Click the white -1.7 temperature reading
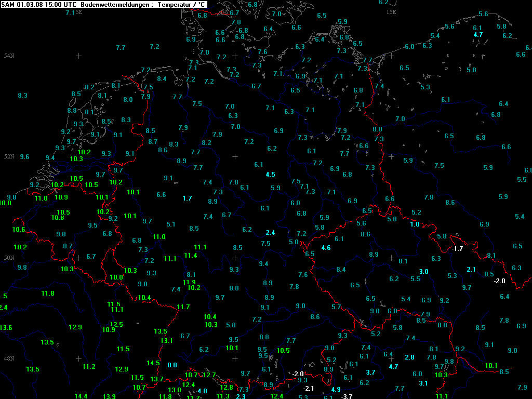Image resolution: width=532 pixels, height=399 pixels. pos(457,249)
